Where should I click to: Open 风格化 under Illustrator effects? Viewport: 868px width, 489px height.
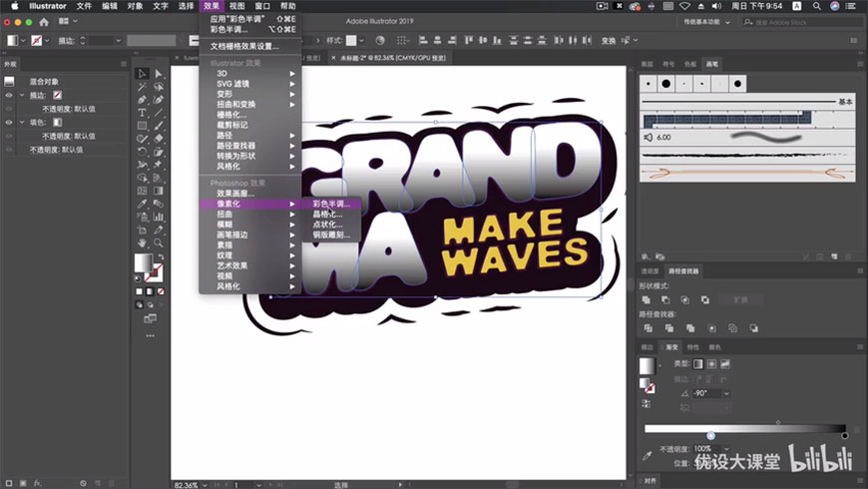[x=250, y=166]
